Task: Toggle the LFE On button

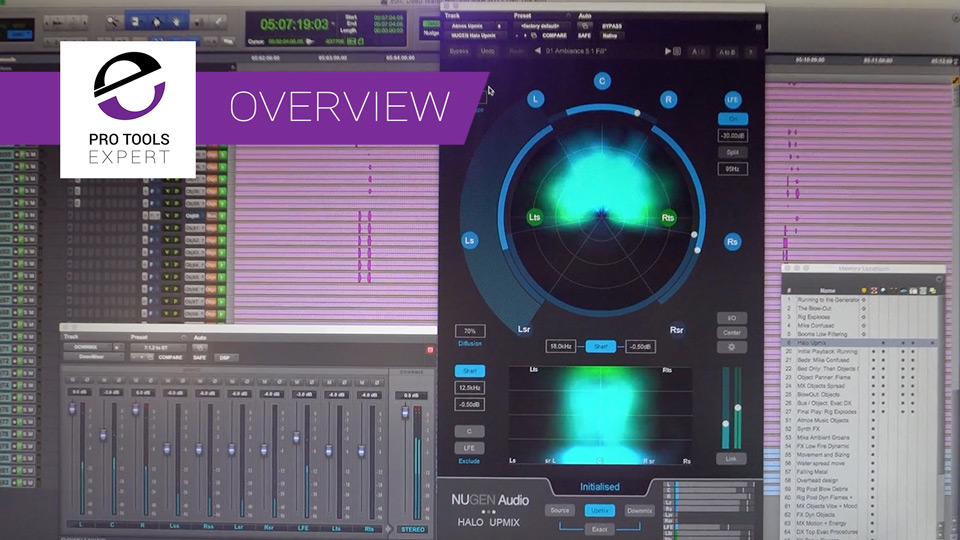Action: click(733, 118)
